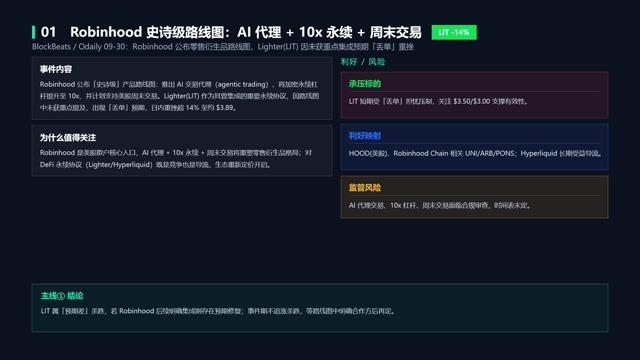Select the 利好 / 风险 section label

(x=363, y=62)
